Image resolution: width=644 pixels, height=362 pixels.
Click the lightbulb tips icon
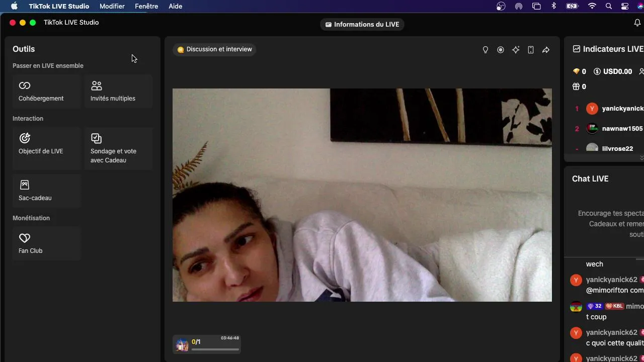486,50
